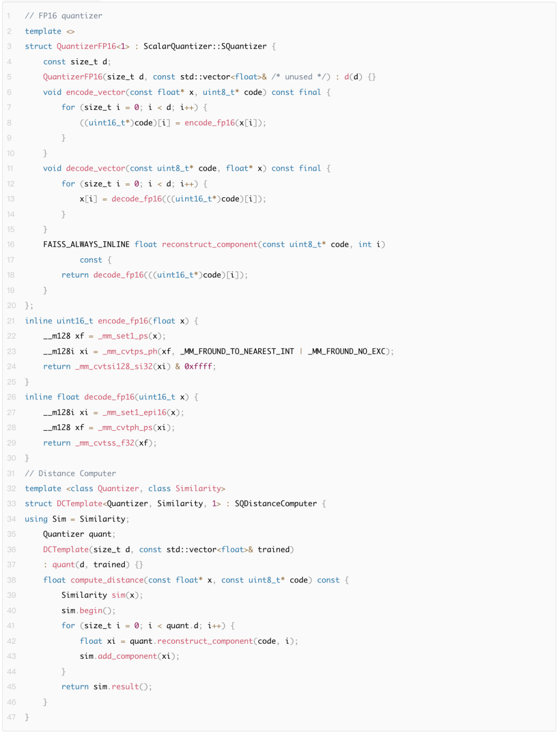This screenshot has height=734, width=560.
Task: Click the 0xffff hex literal
Action: tap(198, 367)
